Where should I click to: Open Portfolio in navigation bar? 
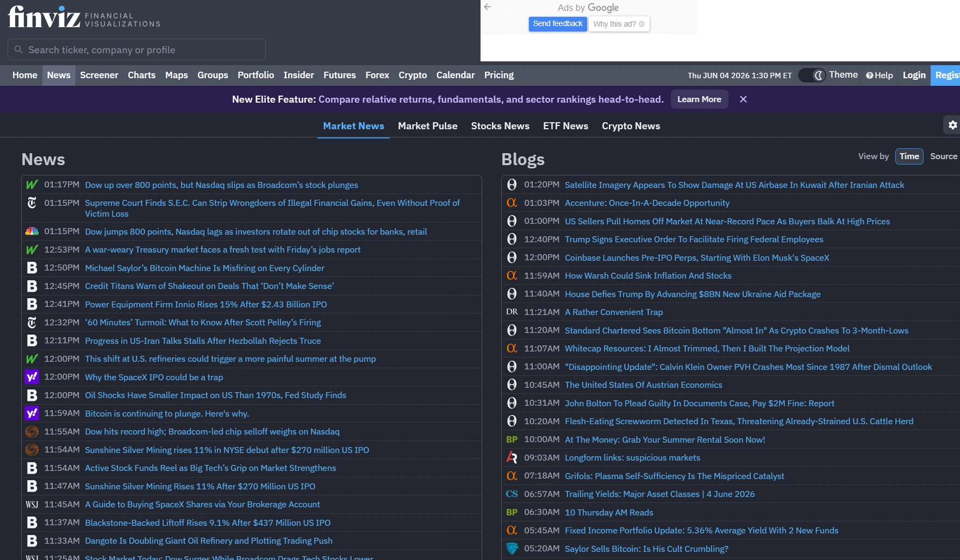(x=255, y=75)
